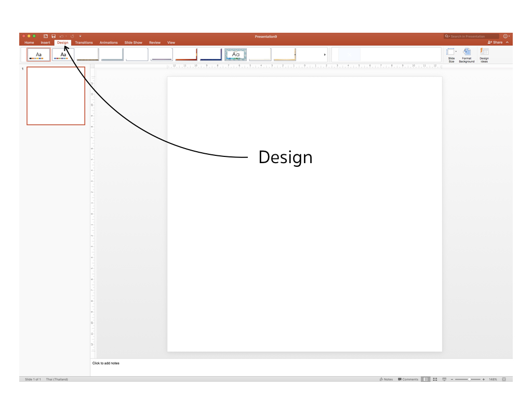Image resolution: width=532 pixels, height=399 pixels.
Task: Click the zoom slider handle
Action: (x=469, y=379)
